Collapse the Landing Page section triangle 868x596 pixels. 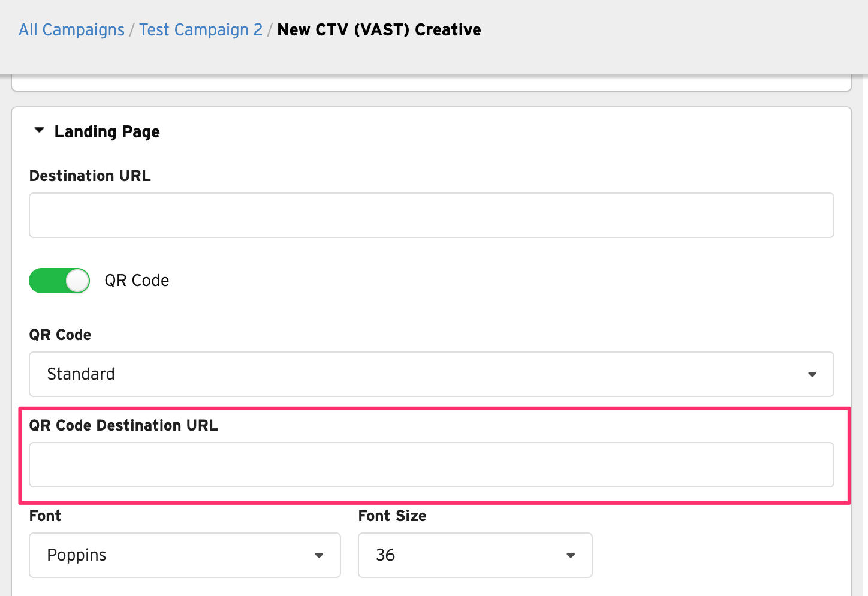(x=40, y=130)
